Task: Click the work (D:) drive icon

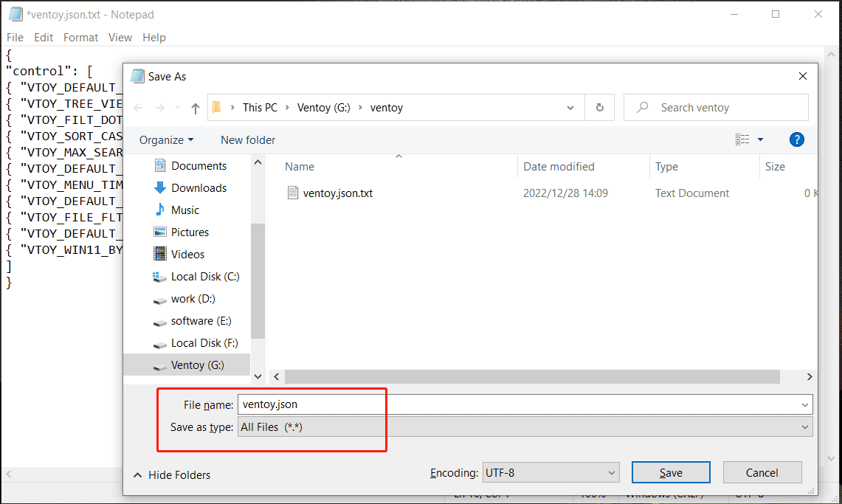Action: pyautogui.click(x=159, y=300)
